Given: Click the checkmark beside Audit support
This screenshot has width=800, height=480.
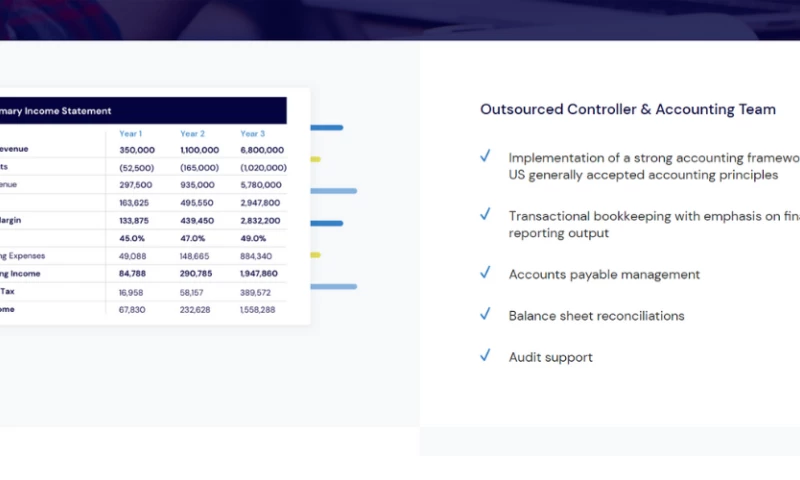Looking at the screenshot, I should pyautogui.click(x=485, y=355).
